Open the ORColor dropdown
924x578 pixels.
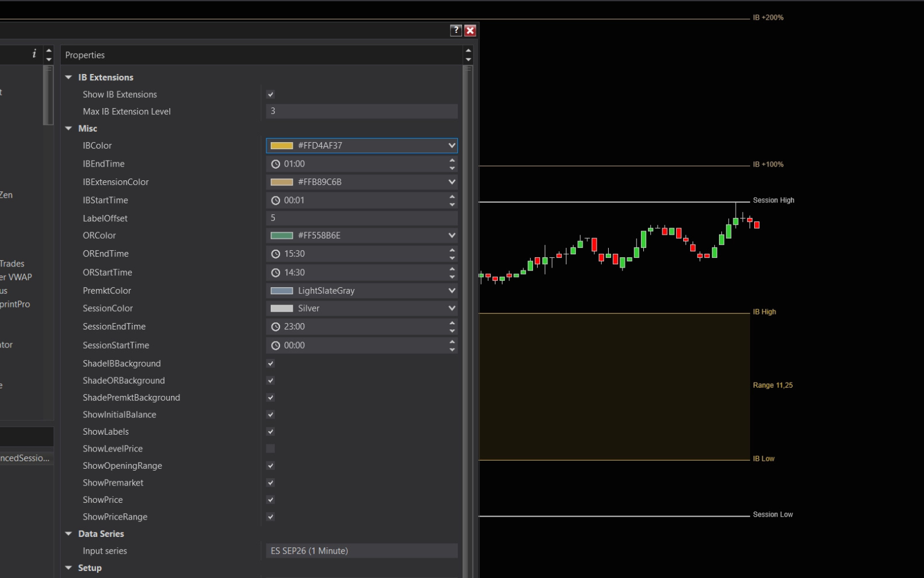tap(452, 235)
